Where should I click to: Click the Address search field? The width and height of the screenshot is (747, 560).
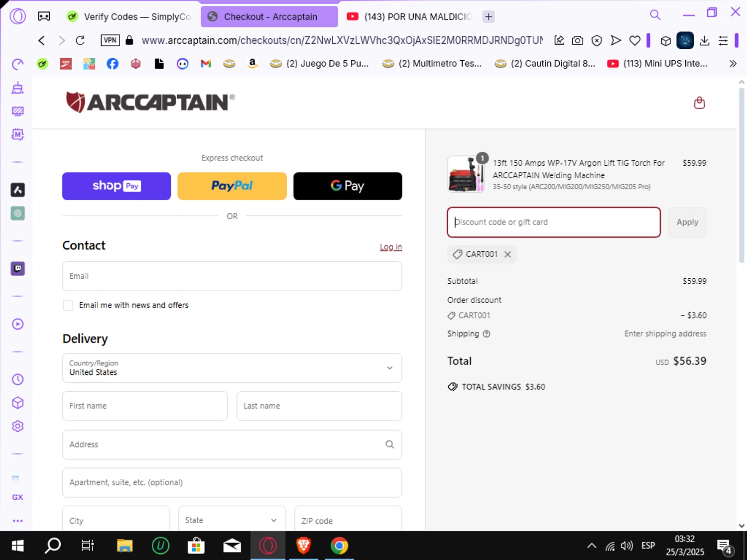232,445
